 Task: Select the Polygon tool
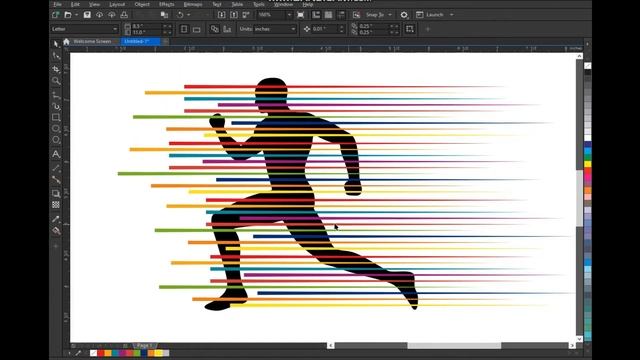(x=56, y=140)
